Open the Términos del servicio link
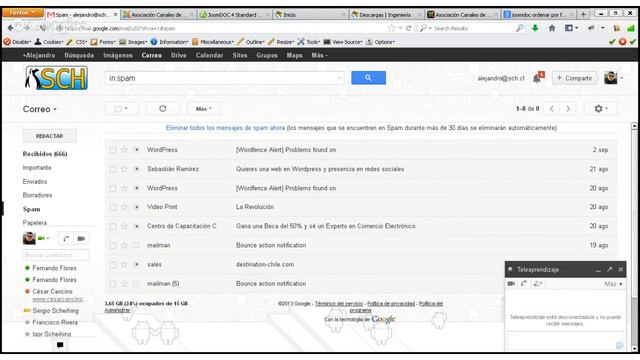This screenshot has height=360, width=640. (x=339, y=304)
